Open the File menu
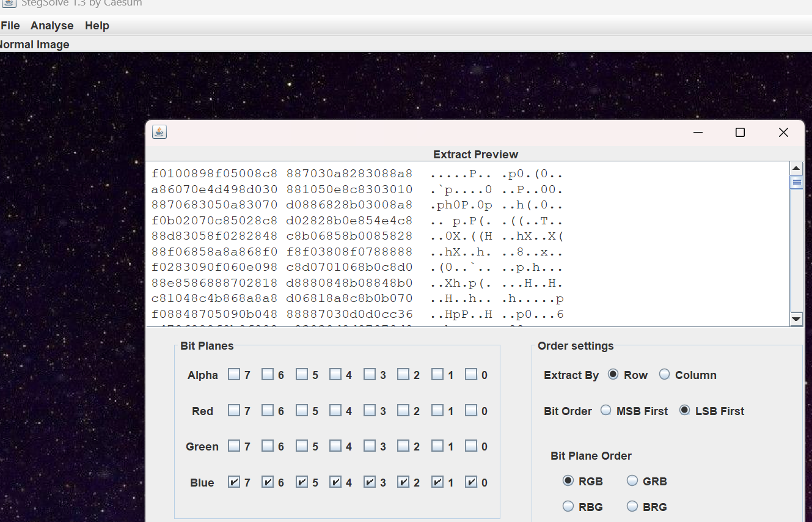Image resolution: width=812 pixels, height=522 pixels. coord(10,26)
